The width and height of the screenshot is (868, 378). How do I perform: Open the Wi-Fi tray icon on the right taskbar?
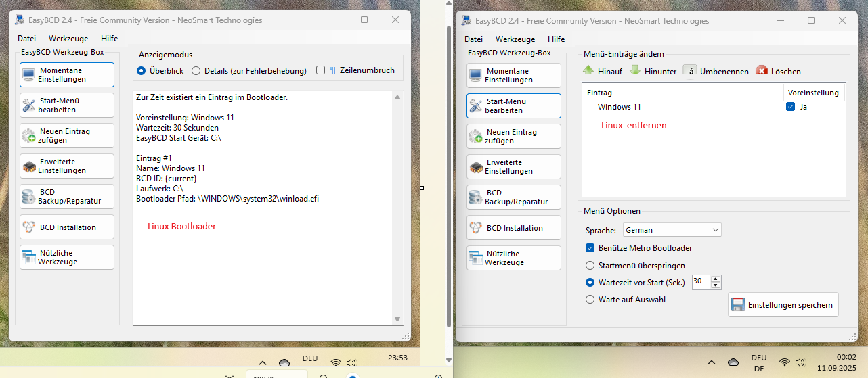[x=785, y=362]
